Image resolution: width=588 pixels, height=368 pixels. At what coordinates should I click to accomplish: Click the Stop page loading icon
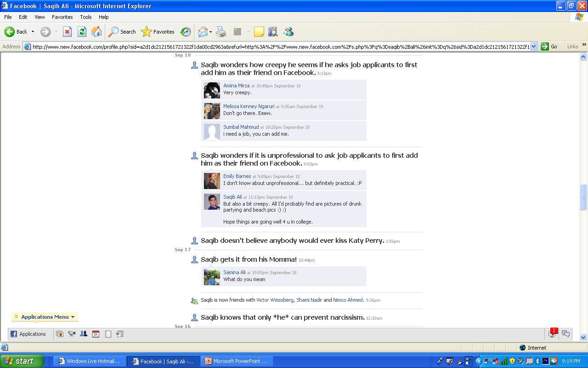pos(67,32)
